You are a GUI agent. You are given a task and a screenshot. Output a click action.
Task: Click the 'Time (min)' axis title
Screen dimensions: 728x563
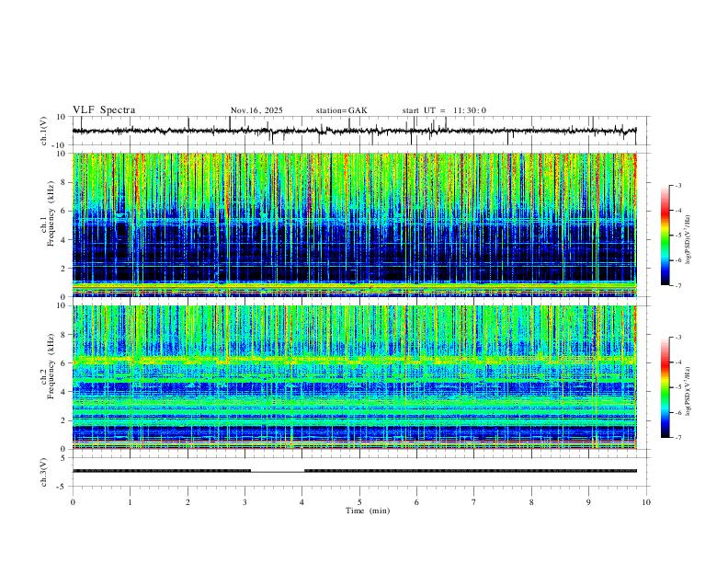coord(368,511)
